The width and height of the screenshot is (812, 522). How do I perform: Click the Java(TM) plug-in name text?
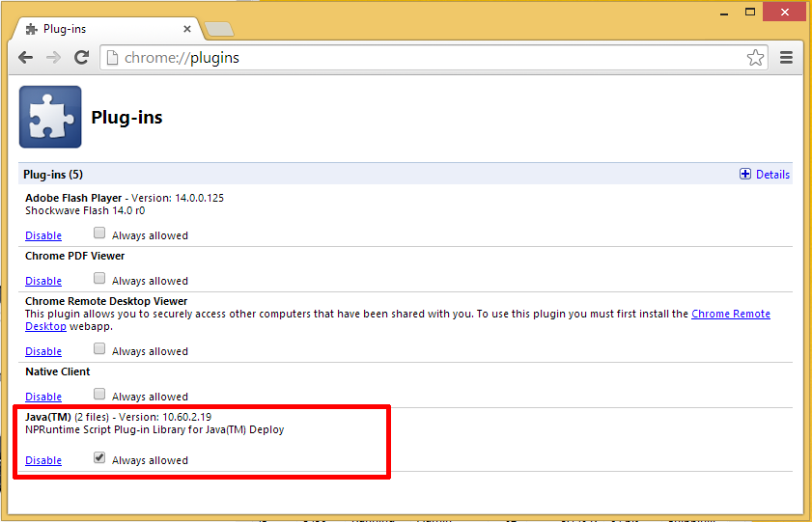[x=48, y=417]
